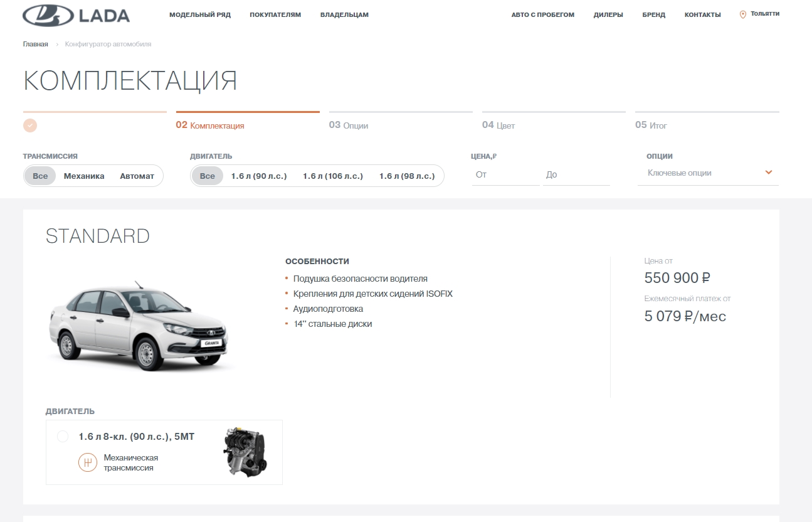Go to step 02 Комплектация
The height and width of the screenshot is (522, 812).
[x=210, y=125]
